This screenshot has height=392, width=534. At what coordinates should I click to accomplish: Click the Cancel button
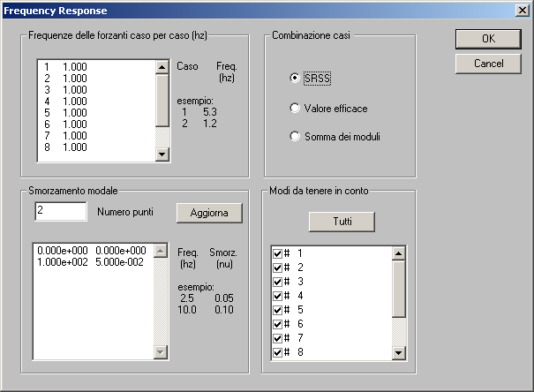[x=488, y=64]
